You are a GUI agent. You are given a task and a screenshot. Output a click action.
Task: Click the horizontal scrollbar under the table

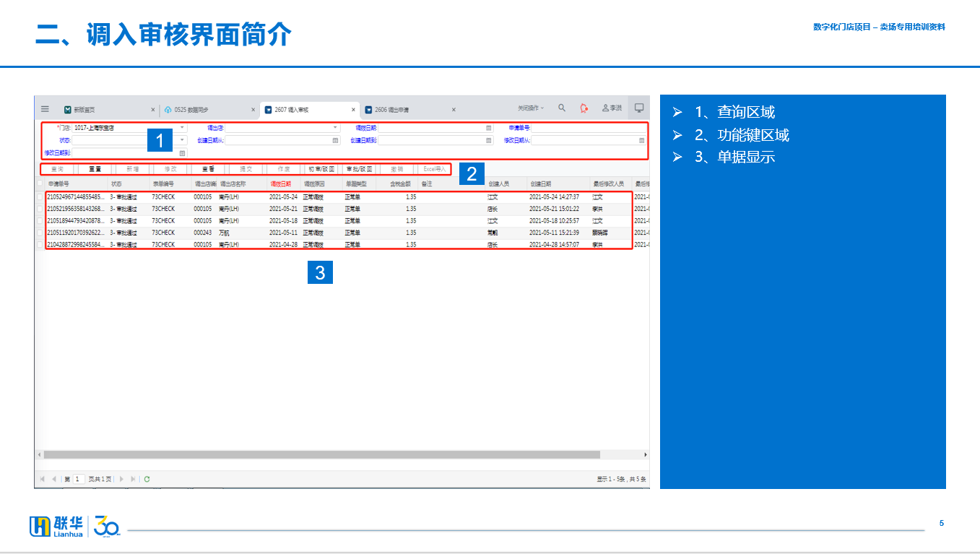click(321, 455)
